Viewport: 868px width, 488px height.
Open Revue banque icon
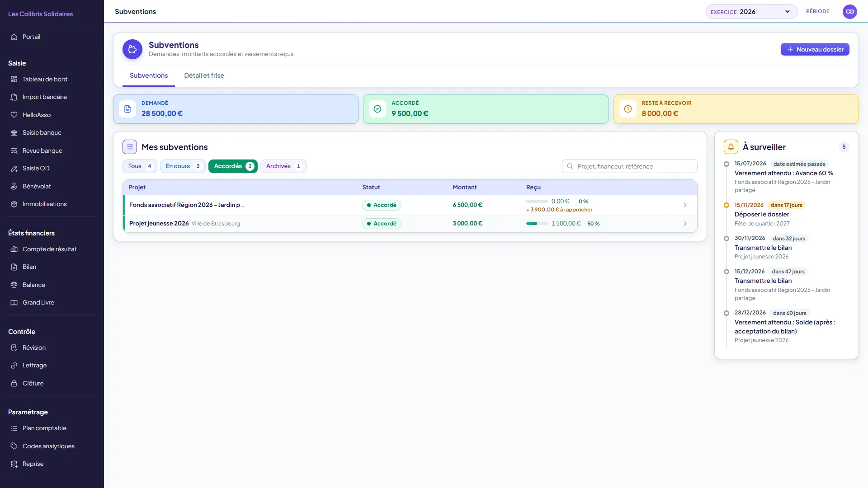[14, 151]
